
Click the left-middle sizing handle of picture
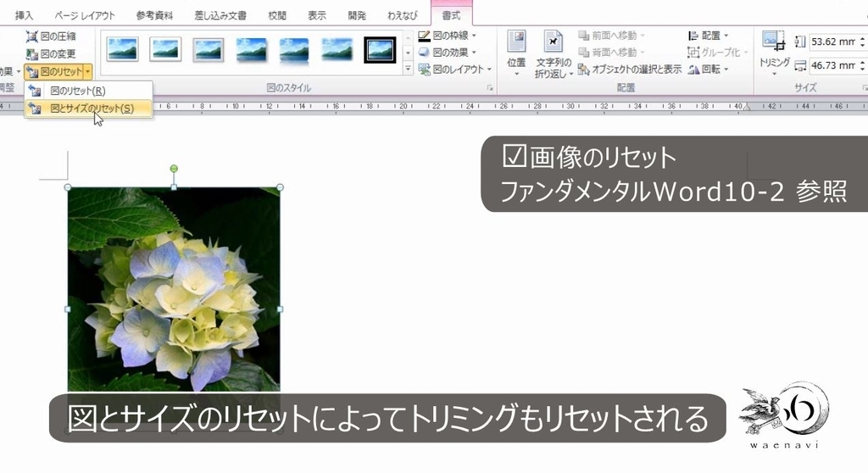tap(68, 309)
